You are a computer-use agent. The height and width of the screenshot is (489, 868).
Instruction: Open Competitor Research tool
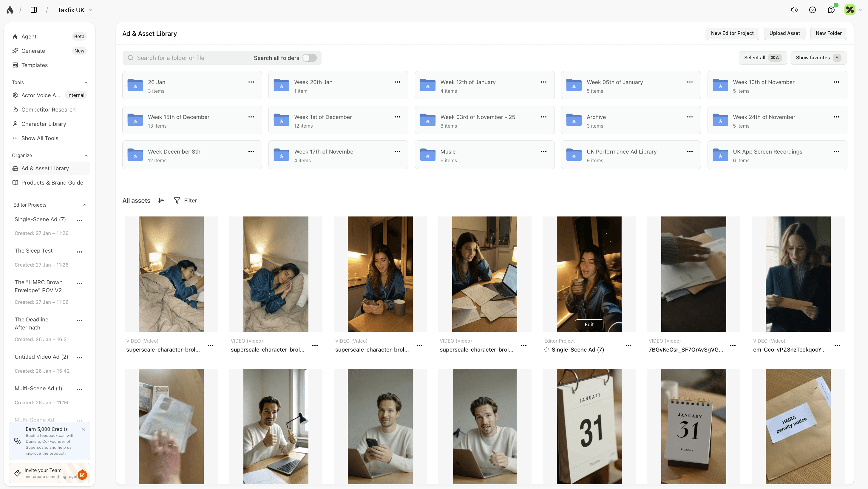pos(48,109)
